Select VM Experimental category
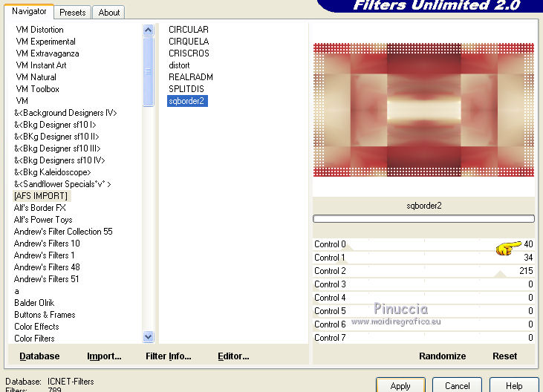543x392 pixels. (x=45, y=42)
